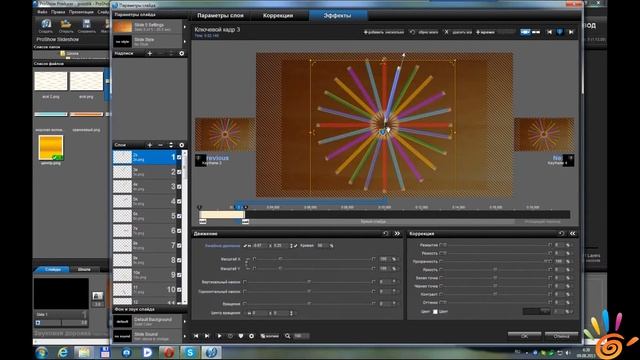Click the shield icon in bottom toolbar
The width and height of the screenshot is (640, 360).
(241, 336)
